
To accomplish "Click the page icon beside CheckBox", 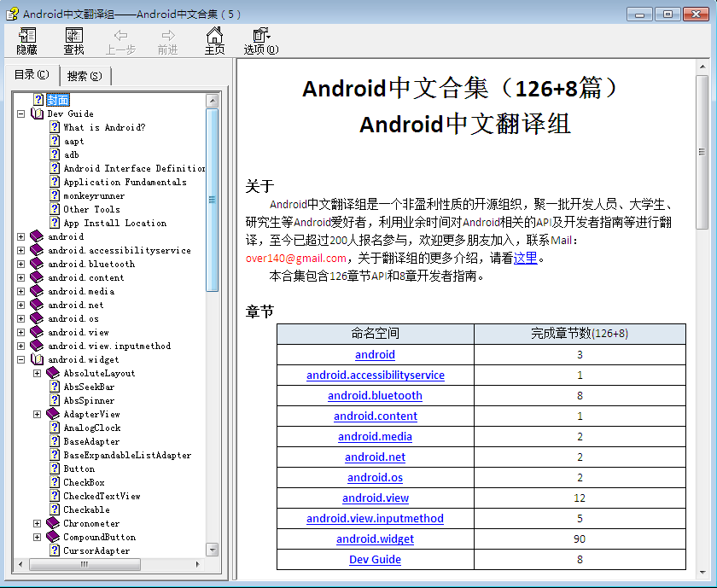I will [x=55, y=482].
